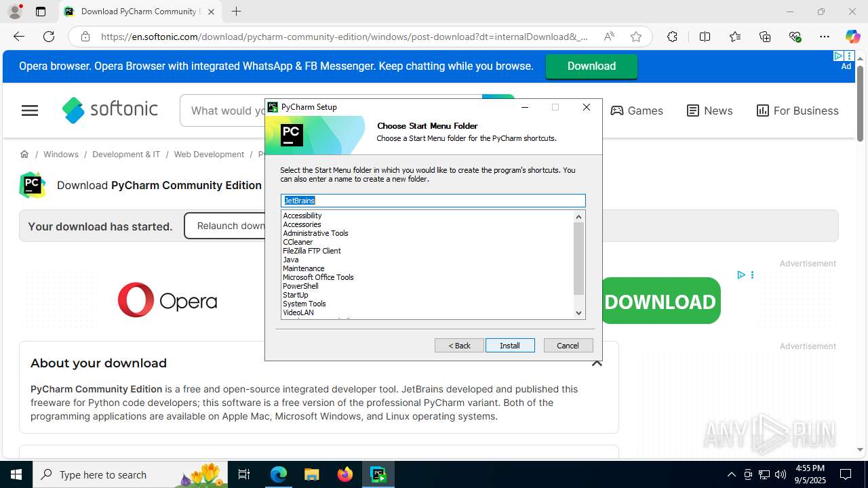
Task: Select Maintenance in the folder list
Action: point(304,268)
